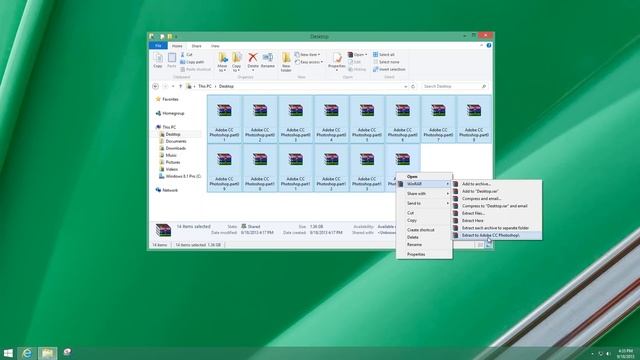Image resolution: width=640 pixels, height=360 pixels.
Task: Click Select none in the ribbon
Action: (386, 62)
